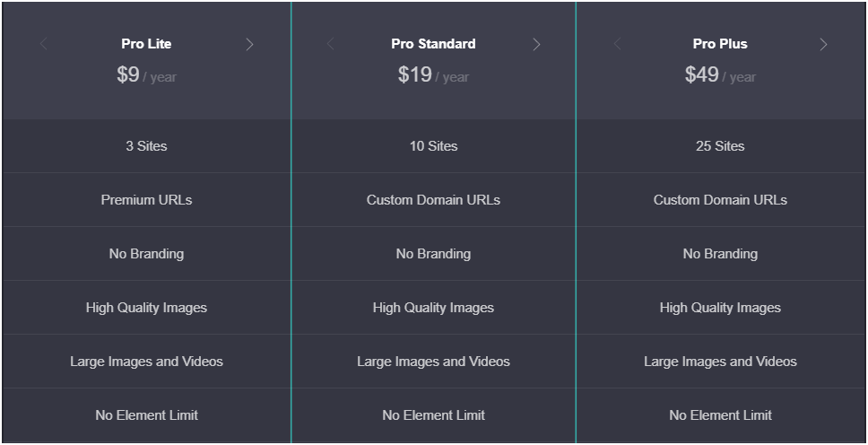Click the right arrow in Pro Standard column

pyautogui.click(x=536, y=44)
